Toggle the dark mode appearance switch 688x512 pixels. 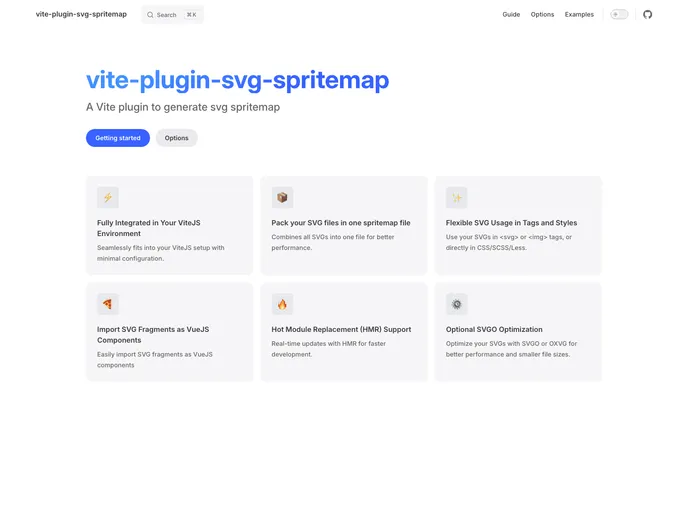[619, 14]
